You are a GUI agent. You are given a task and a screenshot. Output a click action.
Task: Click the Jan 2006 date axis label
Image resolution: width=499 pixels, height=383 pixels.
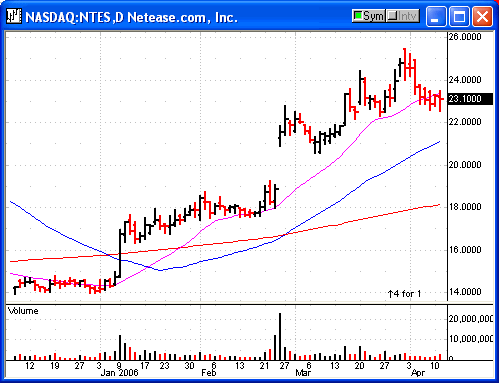coord(119,373)
